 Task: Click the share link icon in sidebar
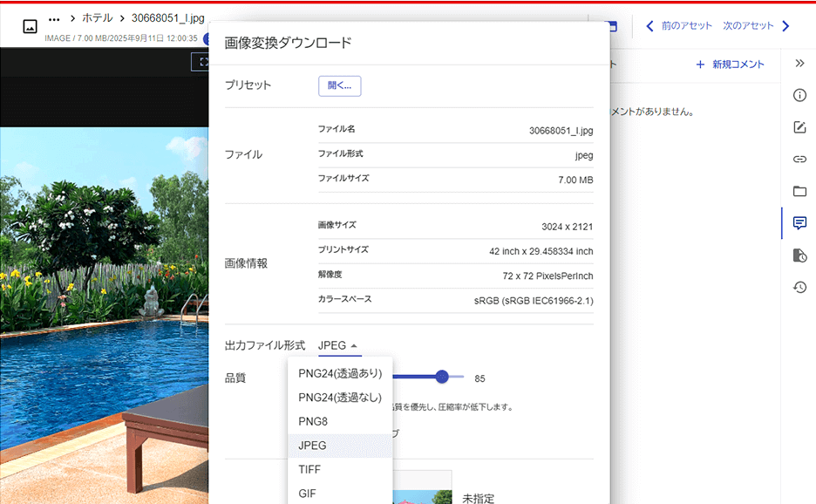(x=799, y=159)
